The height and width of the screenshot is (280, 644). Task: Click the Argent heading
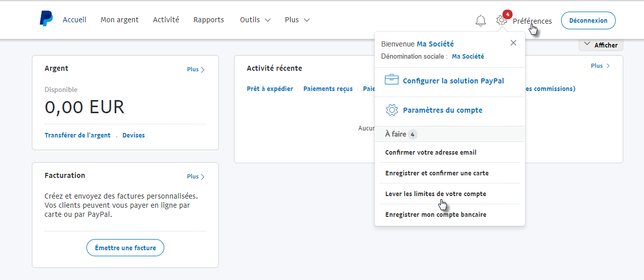56,68
